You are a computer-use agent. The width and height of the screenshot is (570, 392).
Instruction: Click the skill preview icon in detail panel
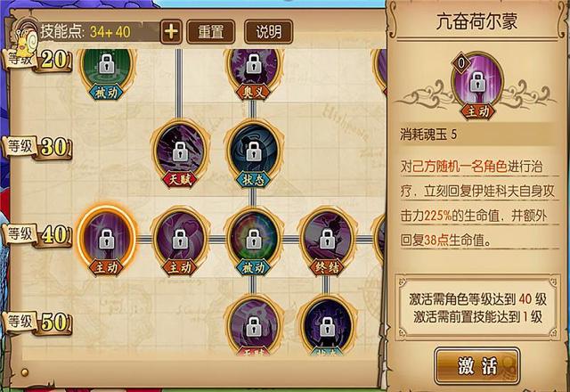[477, 86]
